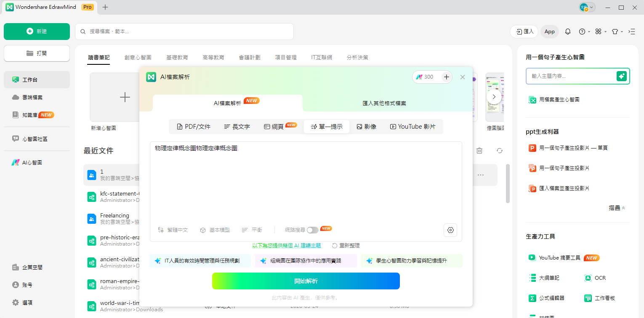Open the AI settings gear in the dialog

(450, 230)
